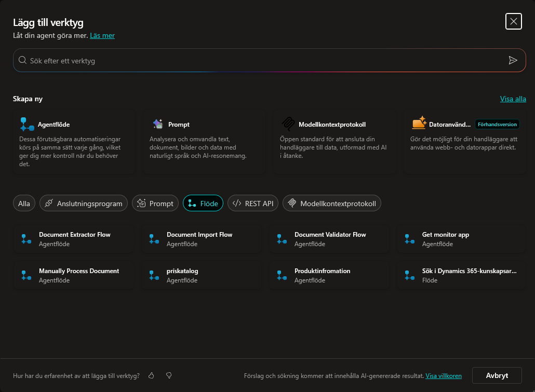The height and width of the screenshot is (392, 535).
Task: Click the Modellkontextprotokoll card icon
Action: (x=288, y=124)
